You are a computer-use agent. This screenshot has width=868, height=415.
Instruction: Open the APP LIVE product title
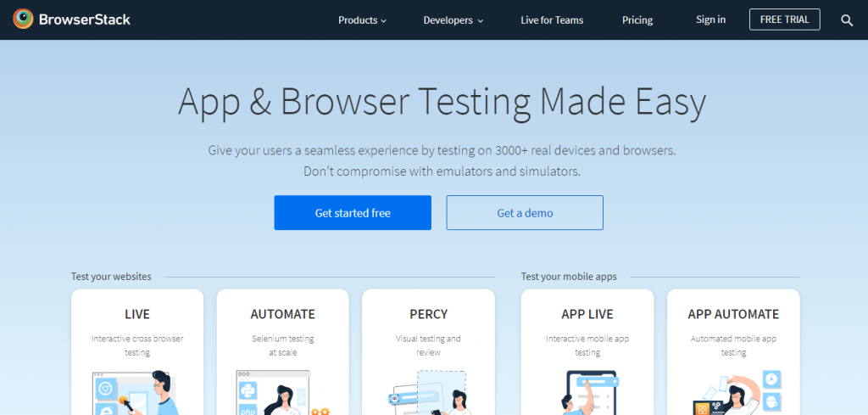click(x=587, y=314)
